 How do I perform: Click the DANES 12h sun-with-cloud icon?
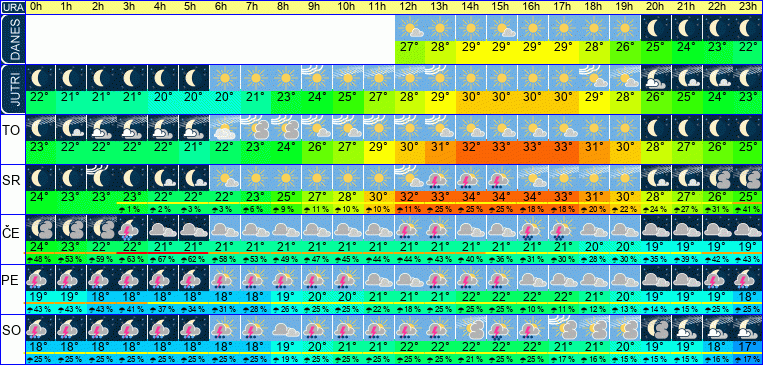click(410, 28)
